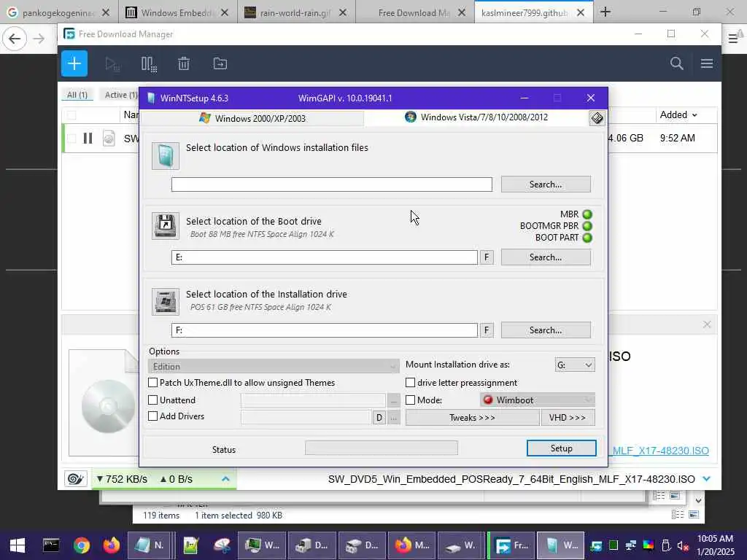Click the Windows installation files box icon
The height and width of the screenshot is (560, 747).
[166, 156]
